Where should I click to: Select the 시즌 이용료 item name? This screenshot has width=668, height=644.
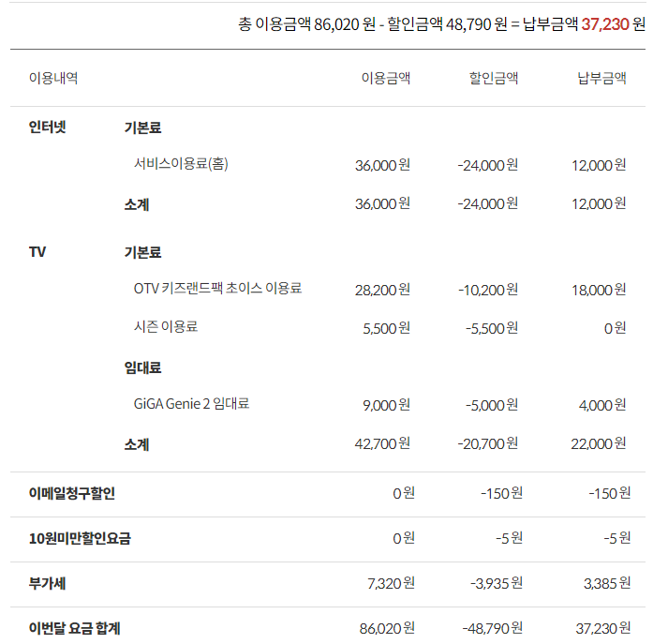[x=166, y=327]
